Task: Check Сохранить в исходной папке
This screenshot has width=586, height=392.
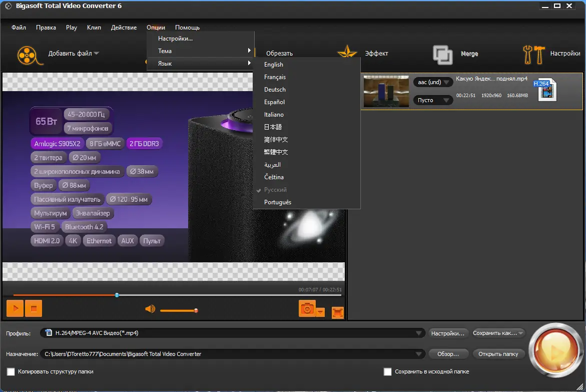Action: click(388, 371)
